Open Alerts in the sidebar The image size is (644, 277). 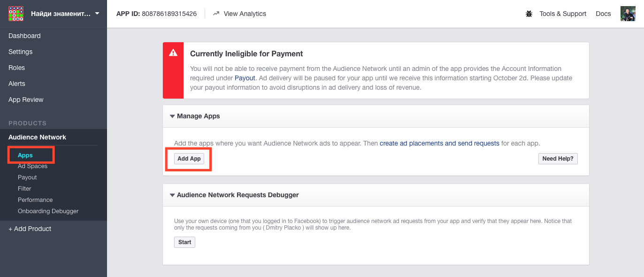(17, 84)
